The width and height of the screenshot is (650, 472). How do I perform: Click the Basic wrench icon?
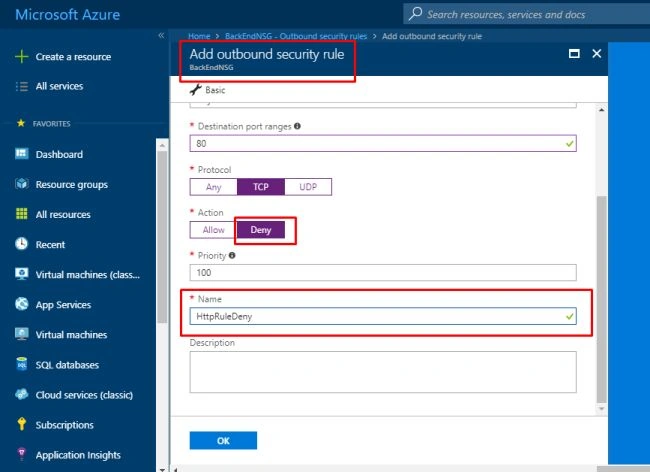[x=195, y=90]
